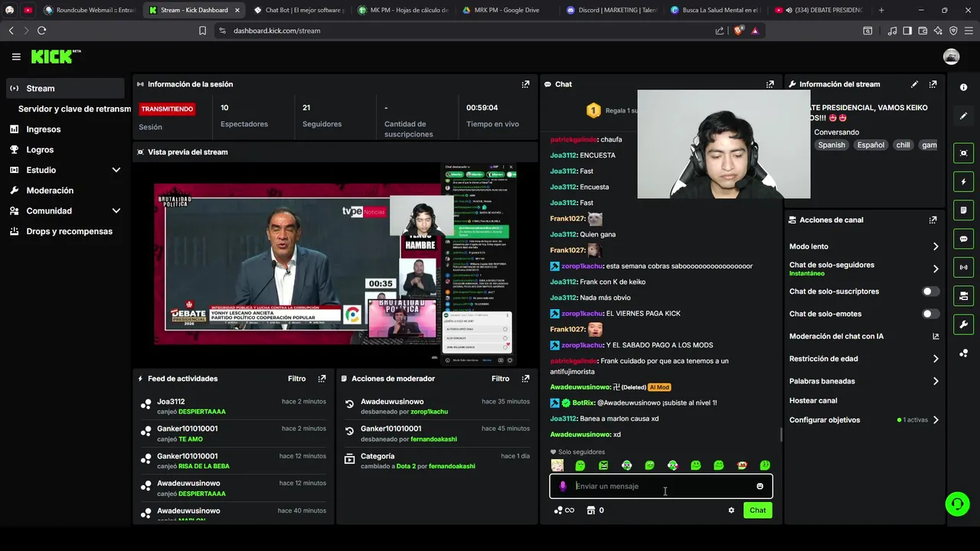Image resolution: width=980 pixels, height=551 pixels.
Task: Open the emoji picker in message box
Action: click(x=759, y=486)
